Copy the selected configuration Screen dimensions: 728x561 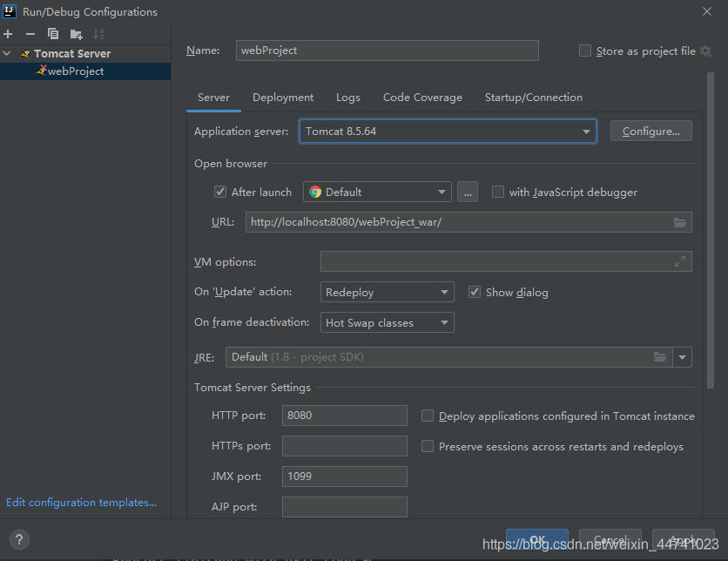[53, 34]
